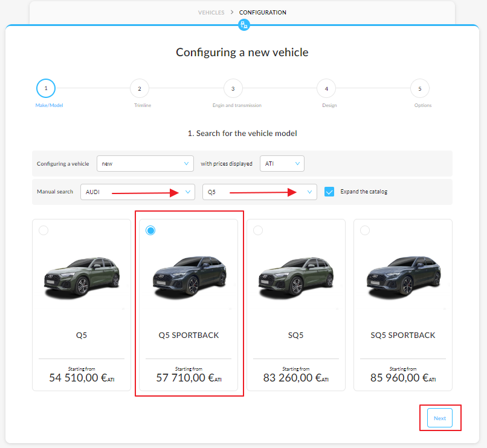Go to step 3 Engin and transmission circle
The width and height of the screenshot is (487, 448).
pos(233,88)
